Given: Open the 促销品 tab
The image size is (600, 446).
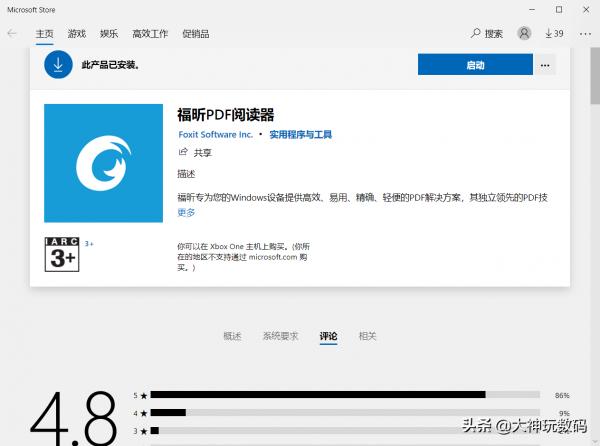Looking at the screenshot, I should (x=196, y=34).
